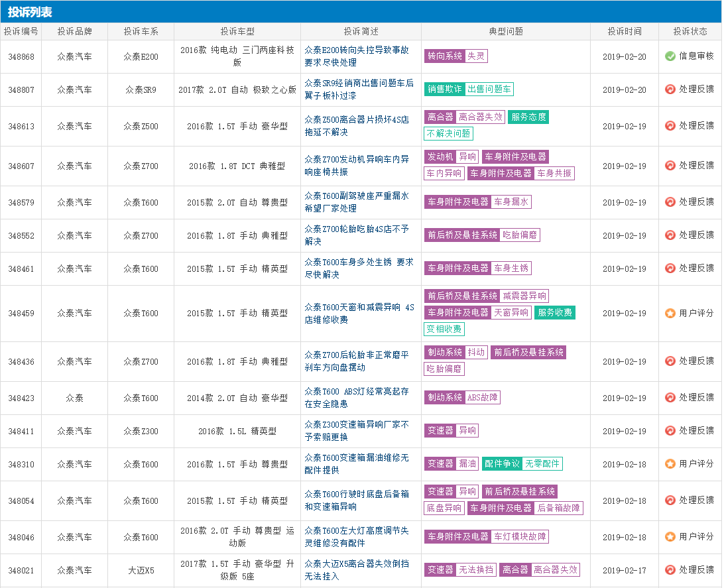Click 车身共振 tag in row 348607
This screenshot has height=588, width=724.
click(x=554, y=174)
